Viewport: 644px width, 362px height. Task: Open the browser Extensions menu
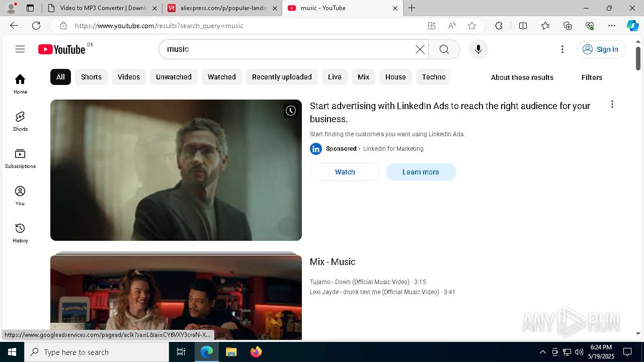(499, 26)
